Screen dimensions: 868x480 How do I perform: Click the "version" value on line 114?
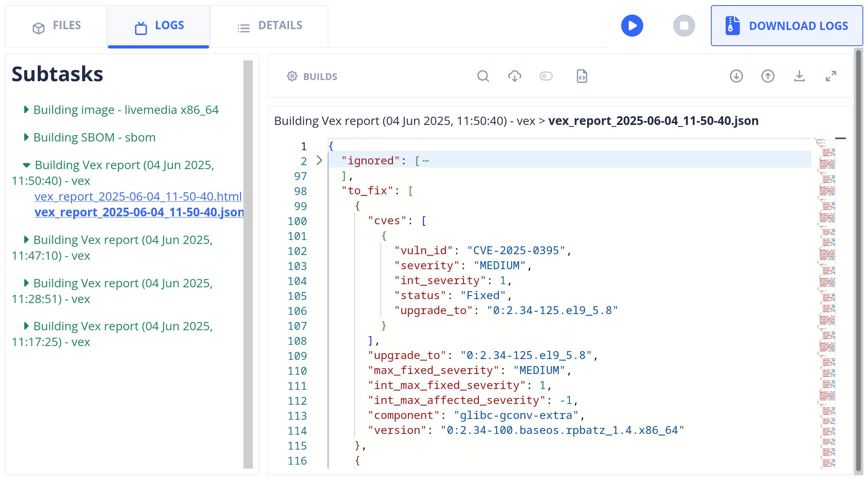562,430
